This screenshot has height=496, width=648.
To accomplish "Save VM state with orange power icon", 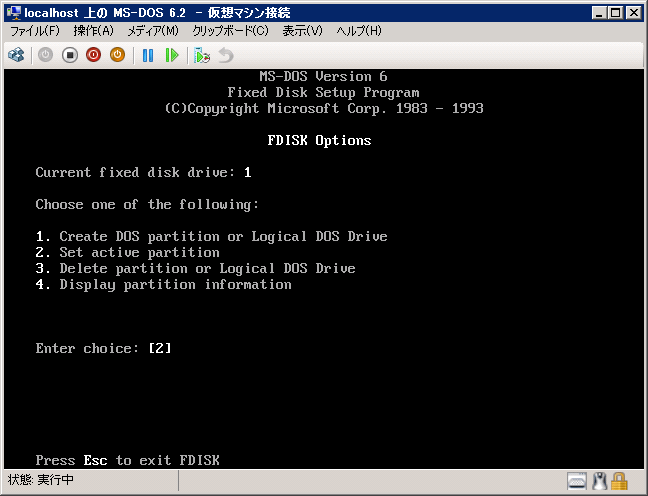I will (117, 55).
